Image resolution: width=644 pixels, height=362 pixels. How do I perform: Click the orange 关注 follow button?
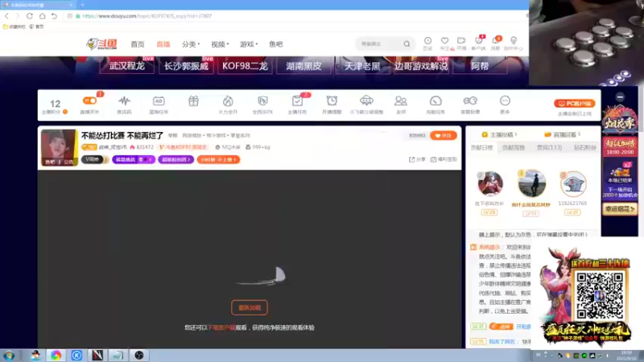coord(444,135)
